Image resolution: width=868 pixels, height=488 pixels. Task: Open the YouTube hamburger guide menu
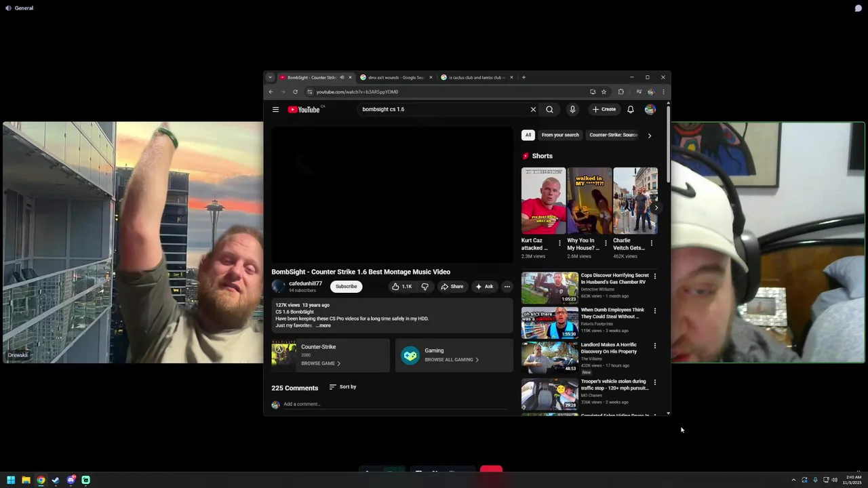(275, 109)
